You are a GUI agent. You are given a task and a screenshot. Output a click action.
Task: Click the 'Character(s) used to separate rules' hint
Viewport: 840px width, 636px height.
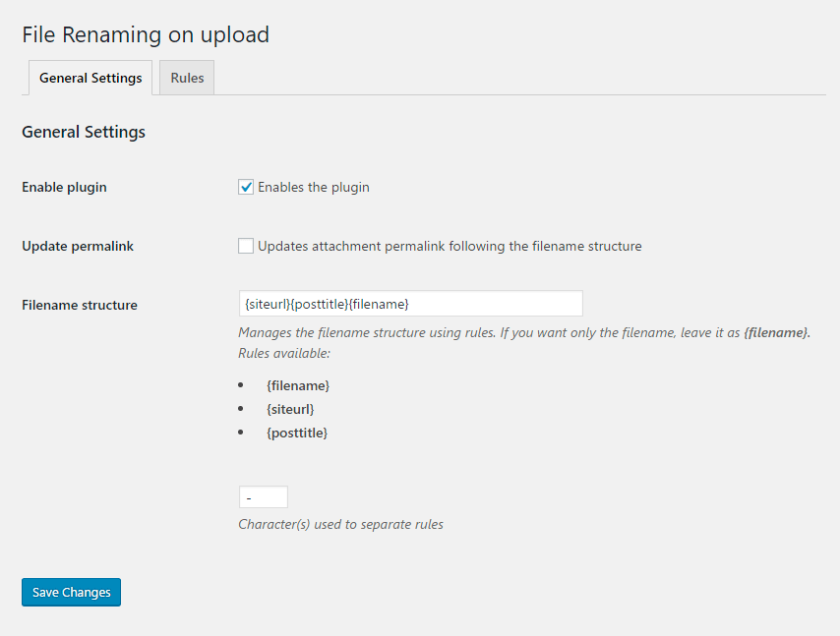pyautogui.click(x=340, y=524)
